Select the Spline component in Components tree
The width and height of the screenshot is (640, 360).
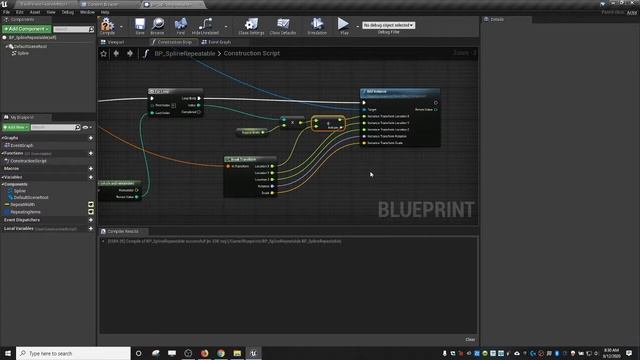tap(23, 53)
